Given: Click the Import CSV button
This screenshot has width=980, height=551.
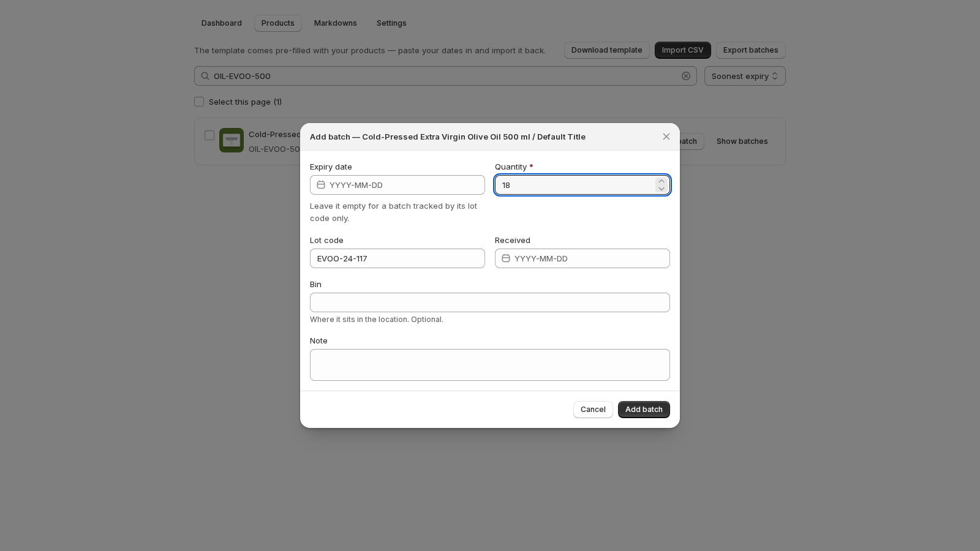Looking at the screenshot, I should 683,50.
